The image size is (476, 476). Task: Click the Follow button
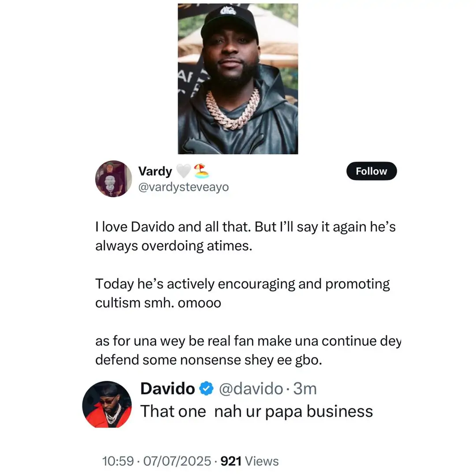(x=371, y=171)
